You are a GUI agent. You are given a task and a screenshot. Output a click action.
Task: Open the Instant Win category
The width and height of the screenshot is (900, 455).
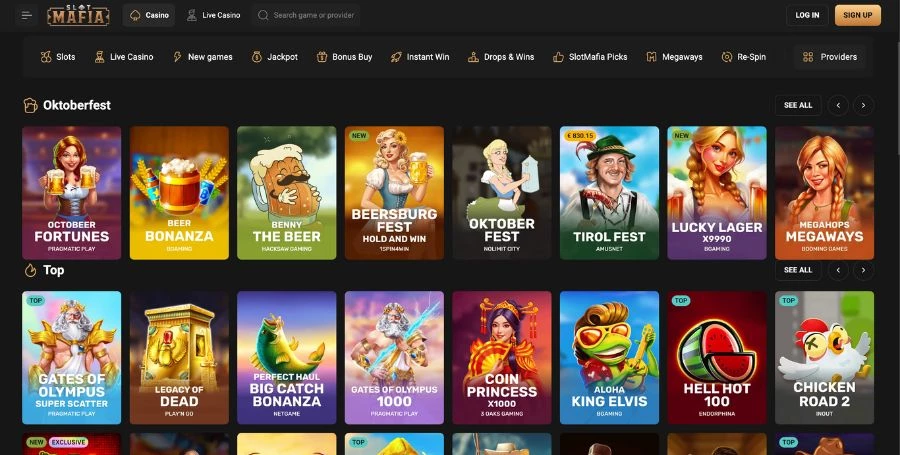click(420, 57)
